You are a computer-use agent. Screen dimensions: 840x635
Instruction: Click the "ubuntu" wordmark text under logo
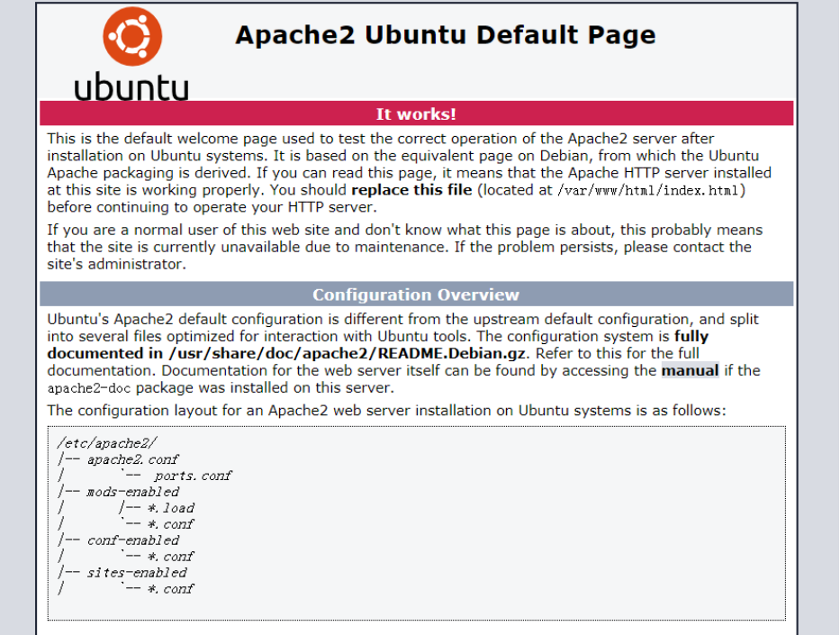tap(131, 86)
